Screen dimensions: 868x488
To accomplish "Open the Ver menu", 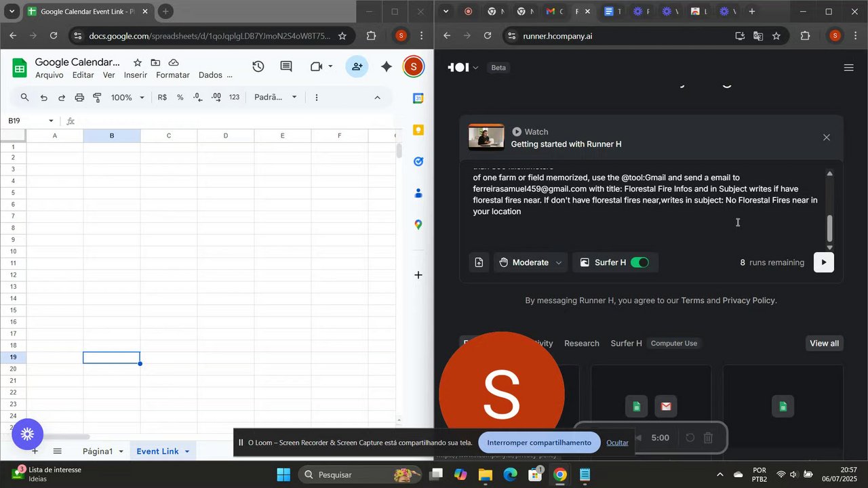I will (109, 75).
